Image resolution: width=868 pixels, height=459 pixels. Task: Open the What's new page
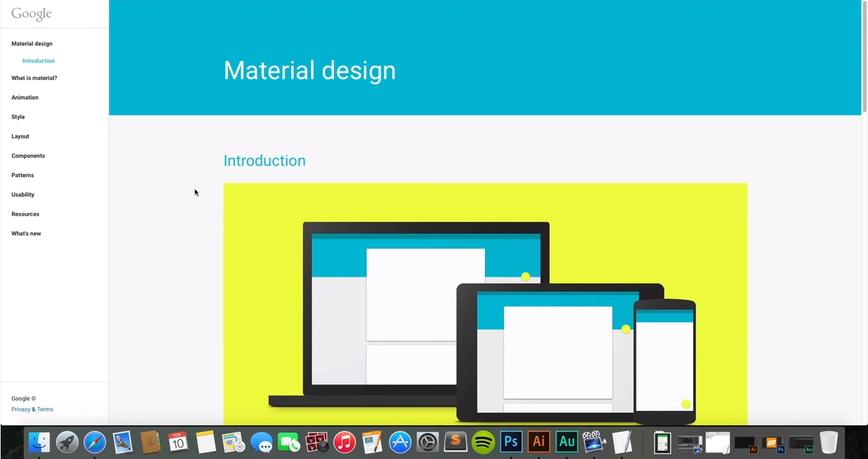[x=26, y=233]
